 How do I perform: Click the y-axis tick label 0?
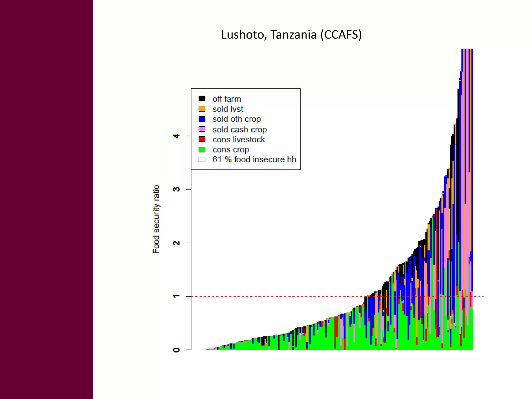(176, 350)
